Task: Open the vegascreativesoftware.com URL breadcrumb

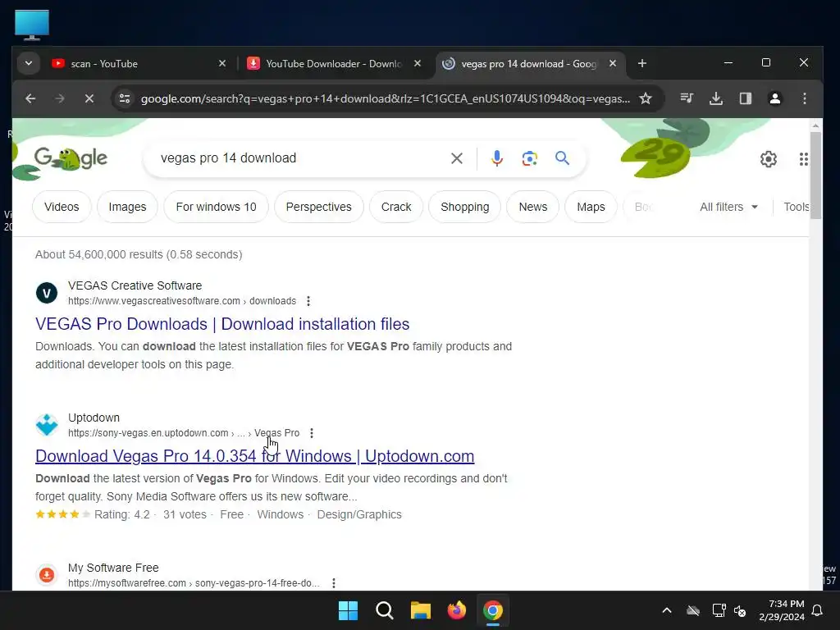Action: point(182,301)
